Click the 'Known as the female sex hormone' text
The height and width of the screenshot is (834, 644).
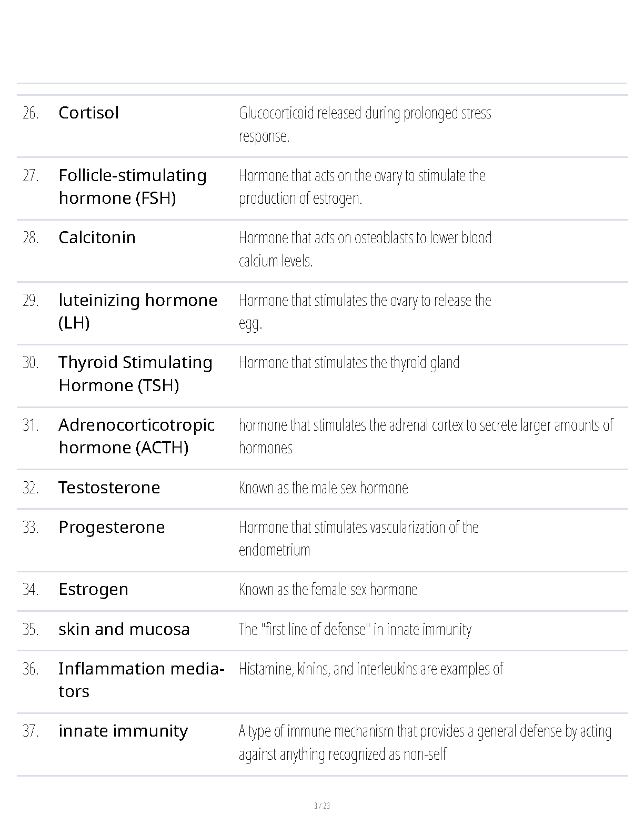point(328,589)
